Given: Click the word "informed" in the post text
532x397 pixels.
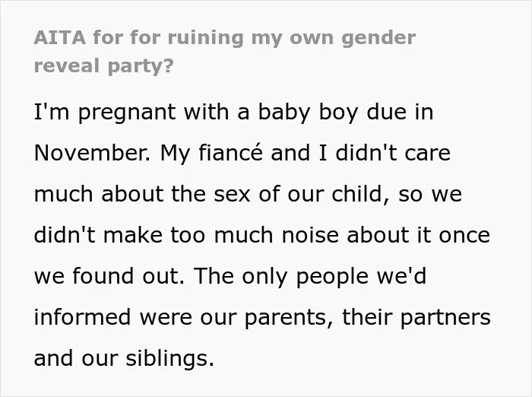Looking at the screenshot, I should point(82,317).
